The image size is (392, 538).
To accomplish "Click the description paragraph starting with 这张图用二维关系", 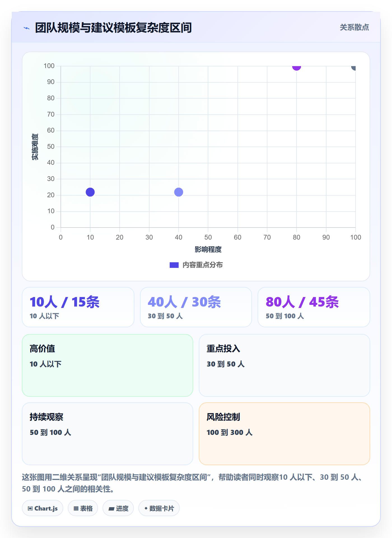I will pyautogui.click(x=193, y=483).
